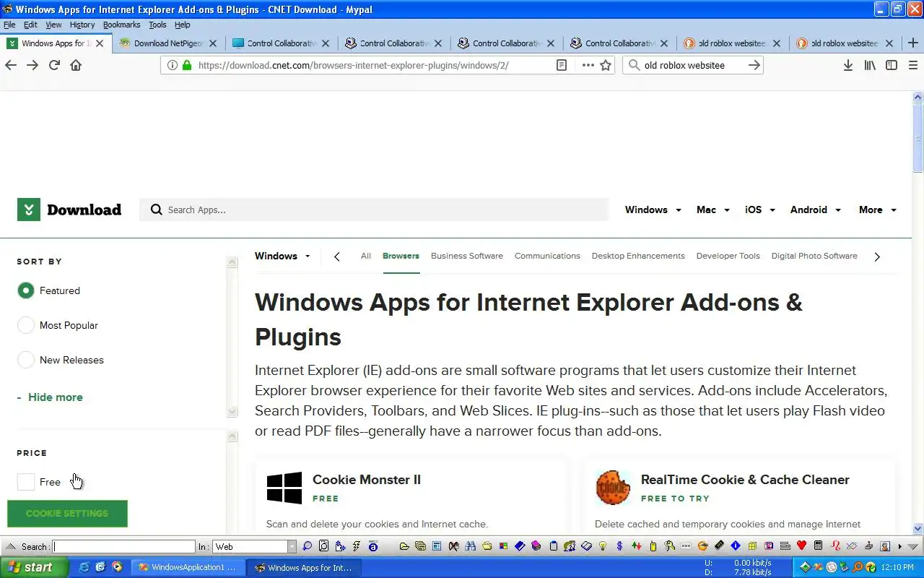Click the green padlock in address bar
The height and width of the screenshot is (578, 924).
pos(187,65)
